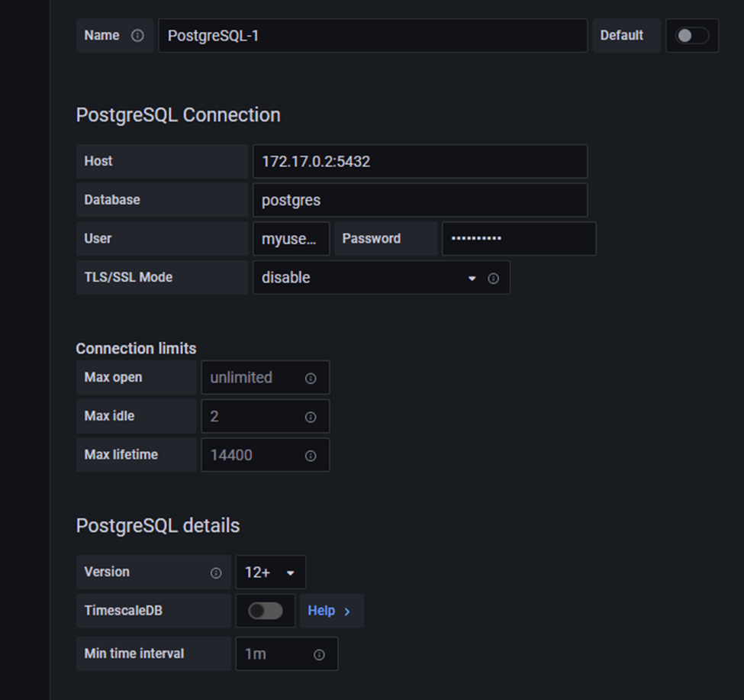Click the info icon beside Version label
The width and height of the screenshot is (744, 700).
click(216, 573)
